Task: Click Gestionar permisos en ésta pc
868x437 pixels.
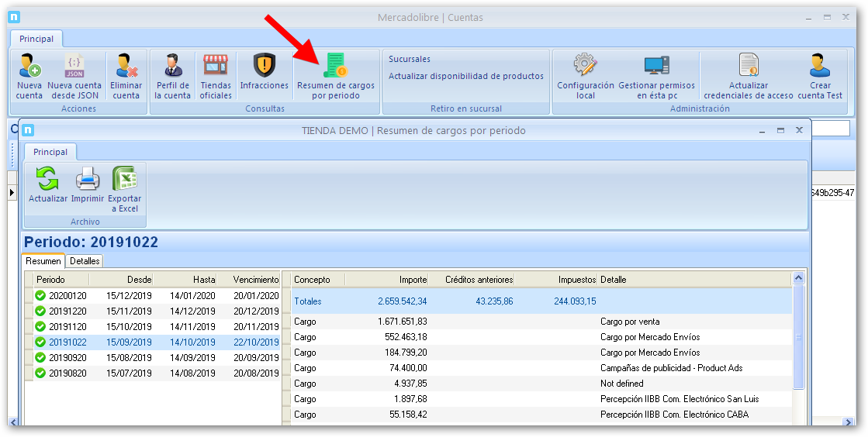Action: tap(656, 67)
